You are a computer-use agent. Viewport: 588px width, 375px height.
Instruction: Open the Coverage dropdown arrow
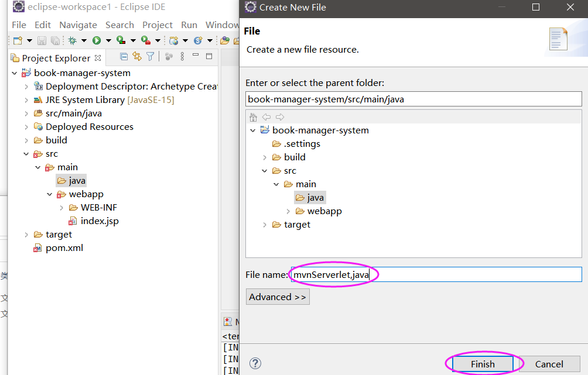(133, 40)
